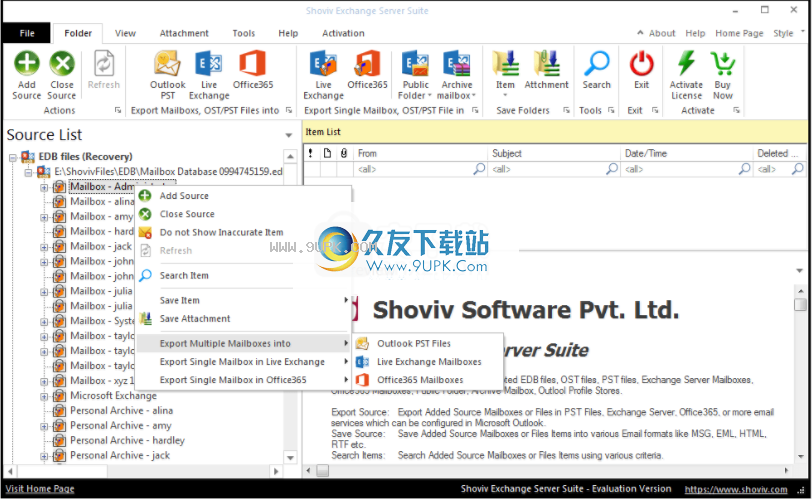Screen dimensions: 812x499
Task: Click the Close Source ribbon icon
Action: 62,64
